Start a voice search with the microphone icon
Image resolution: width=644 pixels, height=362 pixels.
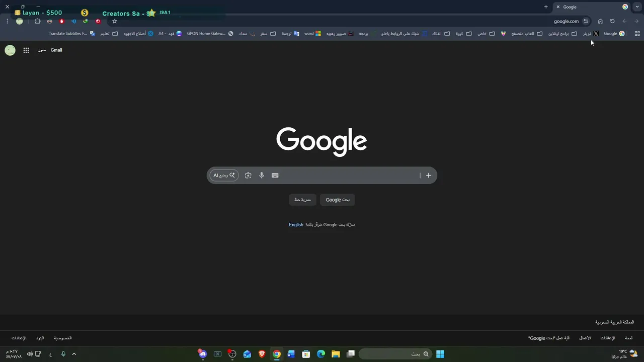click(262, 175)
